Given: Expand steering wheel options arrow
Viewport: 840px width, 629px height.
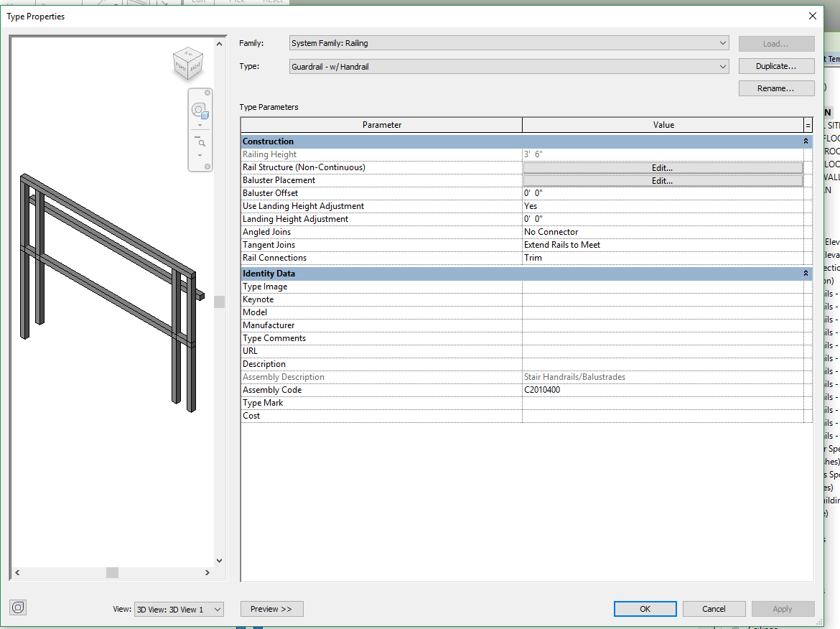Looking at the screenshot, I should pos(200,125).
